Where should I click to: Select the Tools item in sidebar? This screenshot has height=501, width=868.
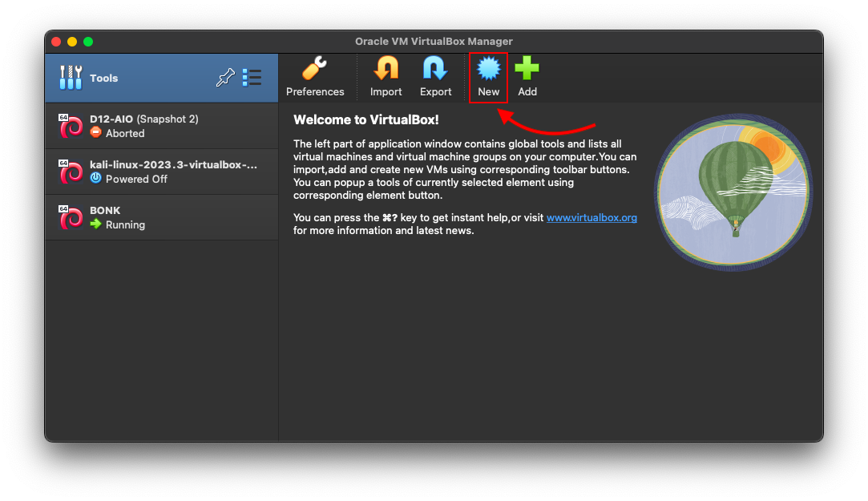(x=162, y=78)
